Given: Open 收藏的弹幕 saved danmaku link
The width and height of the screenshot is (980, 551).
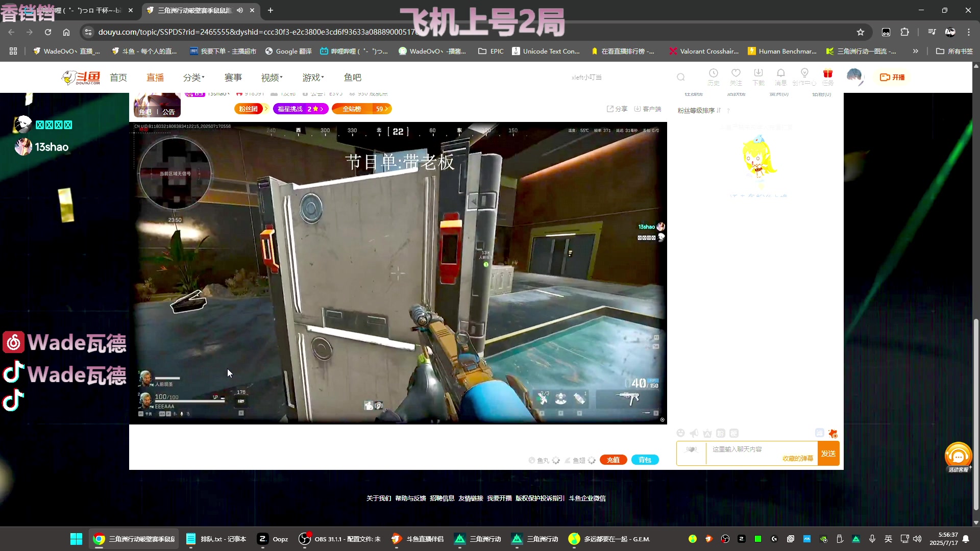Looking at the screenshot, I should (798, 459).
